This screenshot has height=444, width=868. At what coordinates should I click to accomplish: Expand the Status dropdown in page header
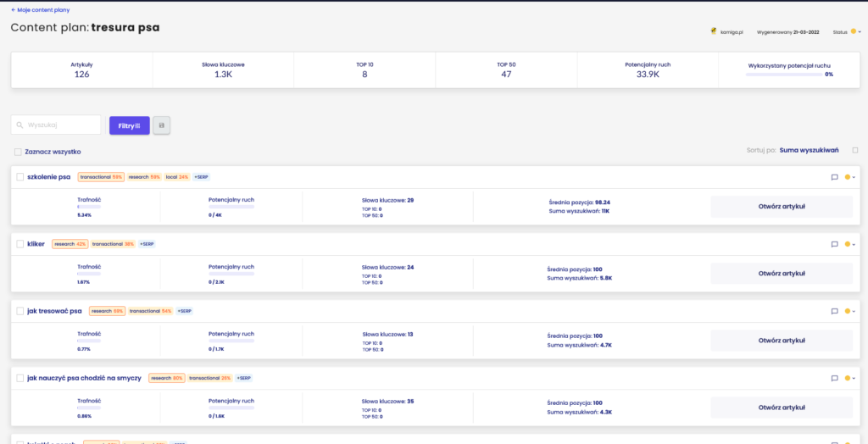coord(856,31)
